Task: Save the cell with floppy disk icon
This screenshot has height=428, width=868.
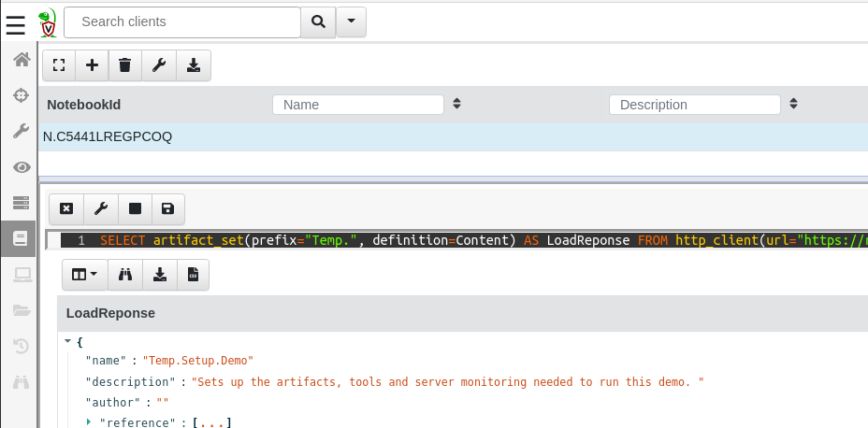Action: point(167,209)
